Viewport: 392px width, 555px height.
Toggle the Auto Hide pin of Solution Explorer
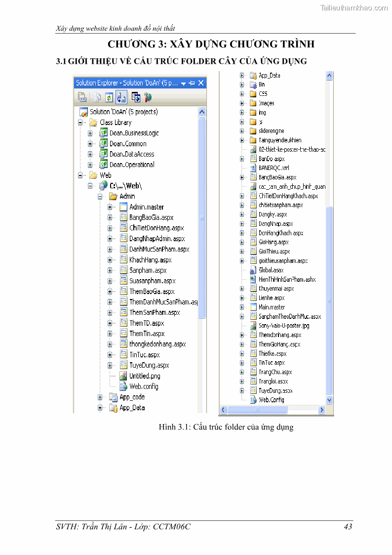(x=192, y=83)
